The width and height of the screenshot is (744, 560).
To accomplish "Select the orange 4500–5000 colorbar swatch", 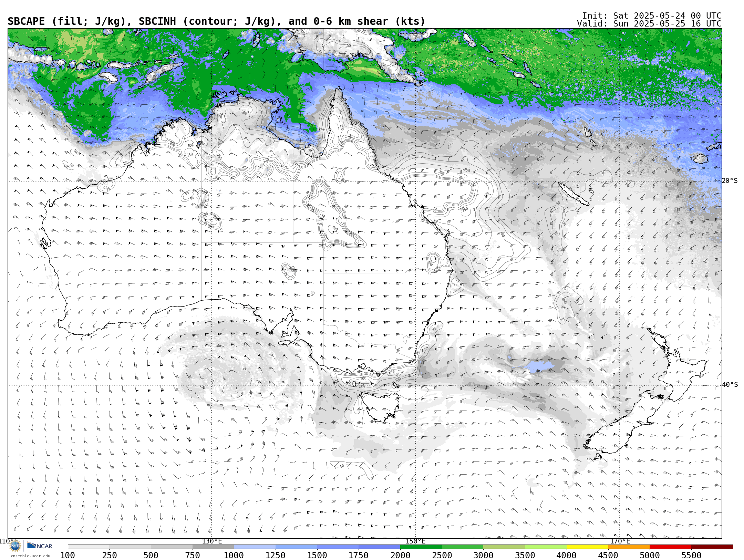I will [x=629, y=547].
